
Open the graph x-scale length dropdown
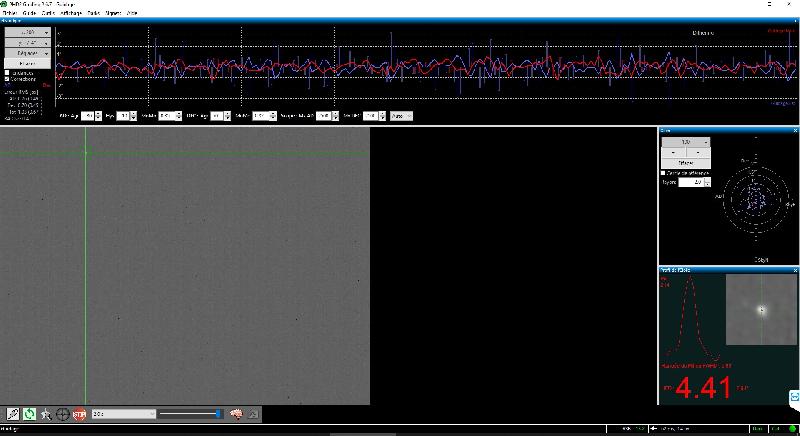pos(28,32)
